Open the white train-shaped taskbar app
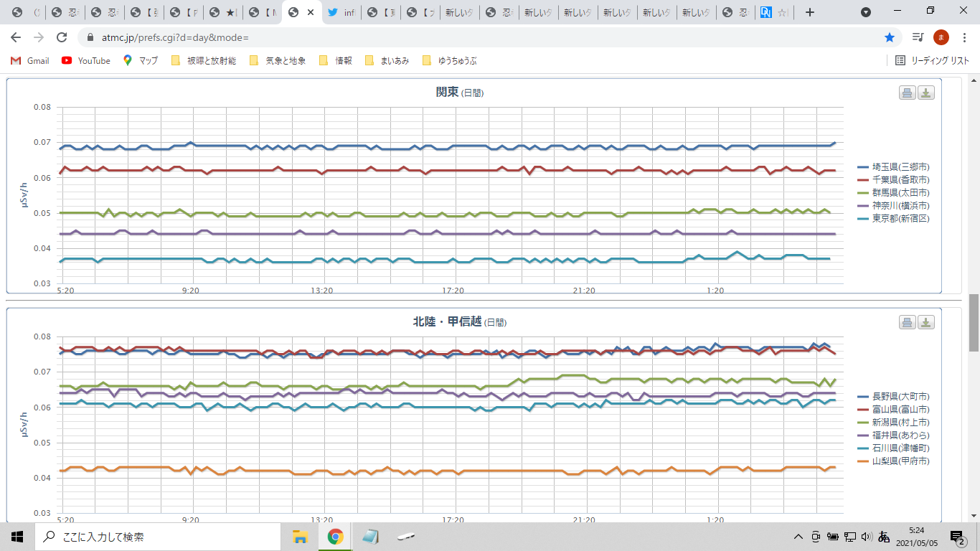Viewport: 980px width, 551px height. (405, 537)
